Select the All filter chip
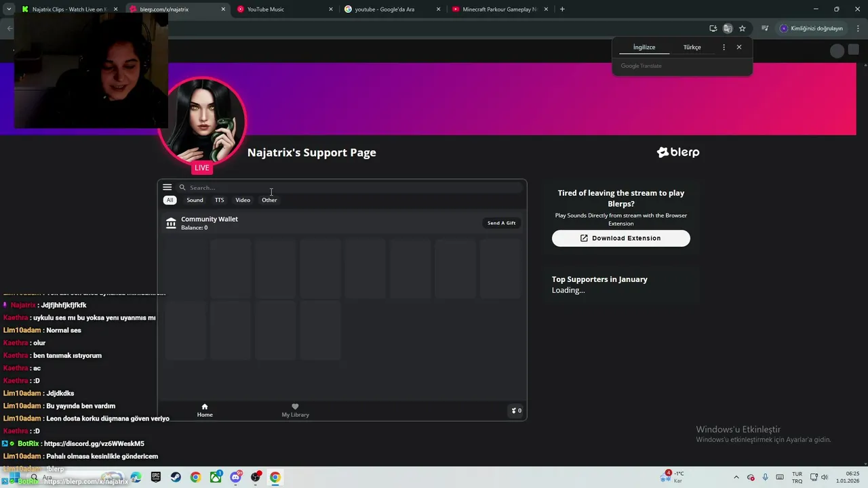This screenshot has height=488, width=868. (x=170, y=200)
